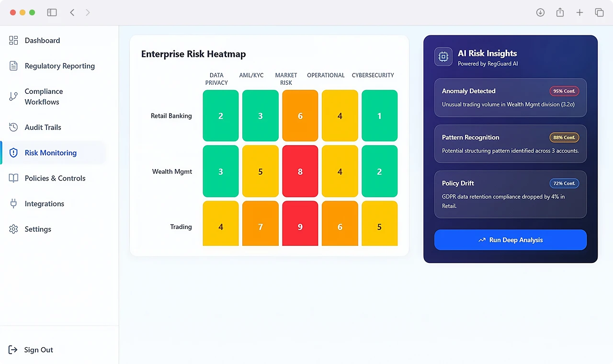This screenshot has width=613, height=364.
Task: Select Wealth Mgmt Data Privacy cell
Action: (x=221, y=171)
